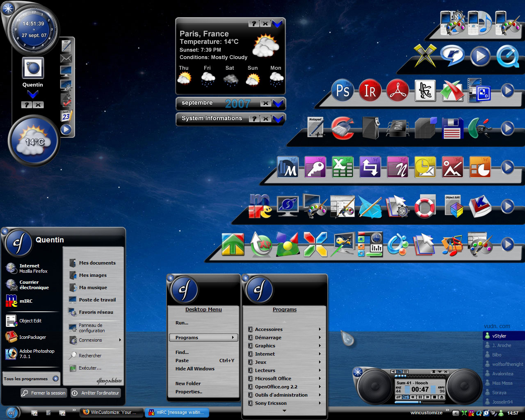Image resolution: width=525 pixels, height=420 pixels.
Task: Launch the QuickTime dock icon
Action: [507, 56]
